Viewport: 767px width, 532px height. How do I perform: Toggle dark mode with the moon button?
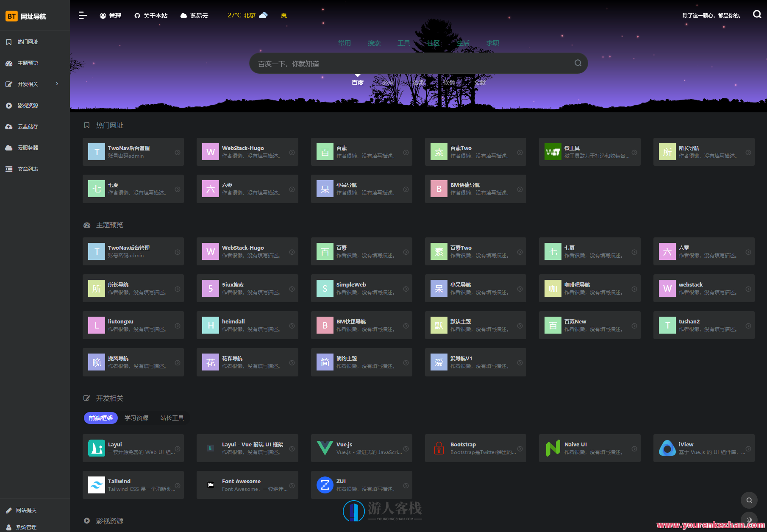point(749,520)
